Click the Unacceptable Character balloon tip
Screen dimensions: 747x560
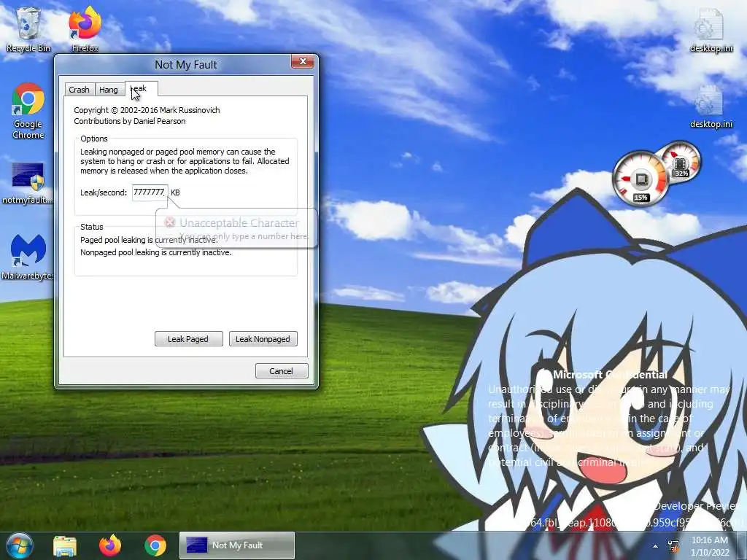click(x=236, y=228)
